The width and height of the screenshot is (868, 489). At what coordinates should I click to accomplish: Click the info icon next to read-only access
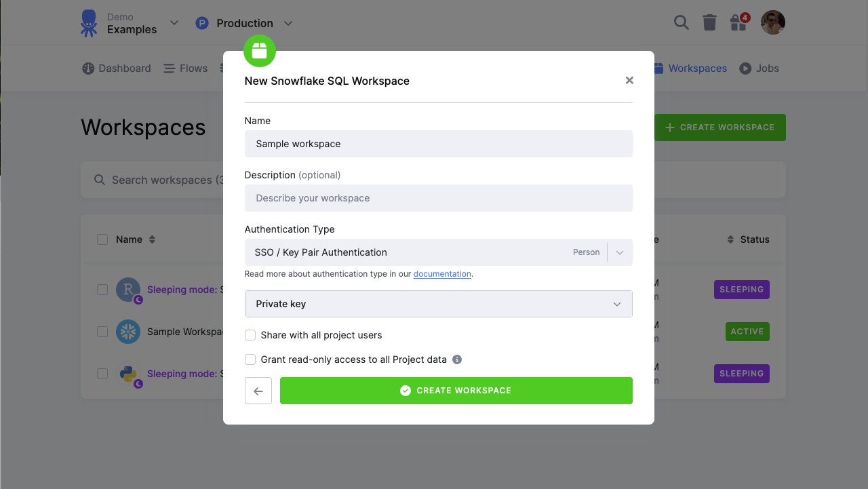pyautogui.click(x=456, y=359)
